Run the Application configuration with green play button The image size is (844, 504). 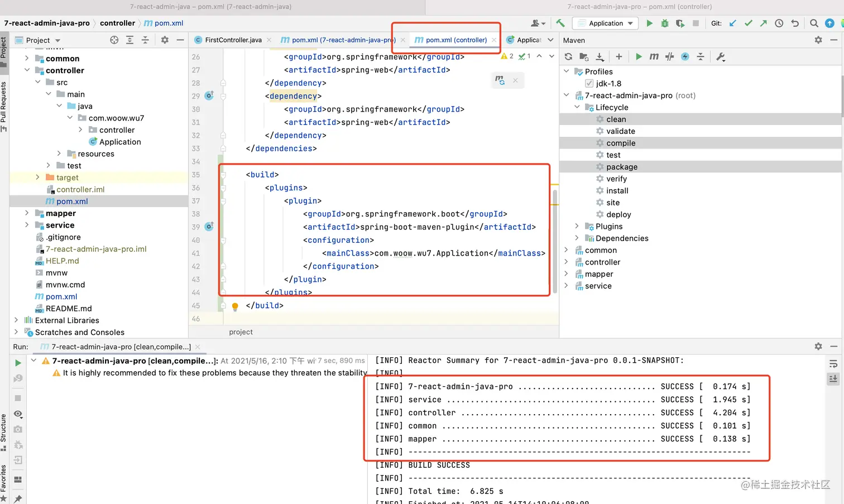tap(649, 23)
